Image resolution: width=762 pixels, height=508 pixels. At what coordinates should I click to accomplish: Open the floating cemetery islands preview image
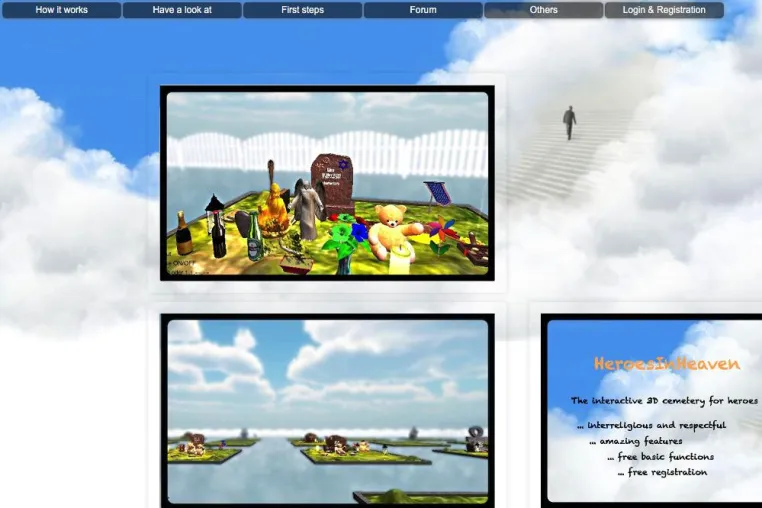pos(327,411)
